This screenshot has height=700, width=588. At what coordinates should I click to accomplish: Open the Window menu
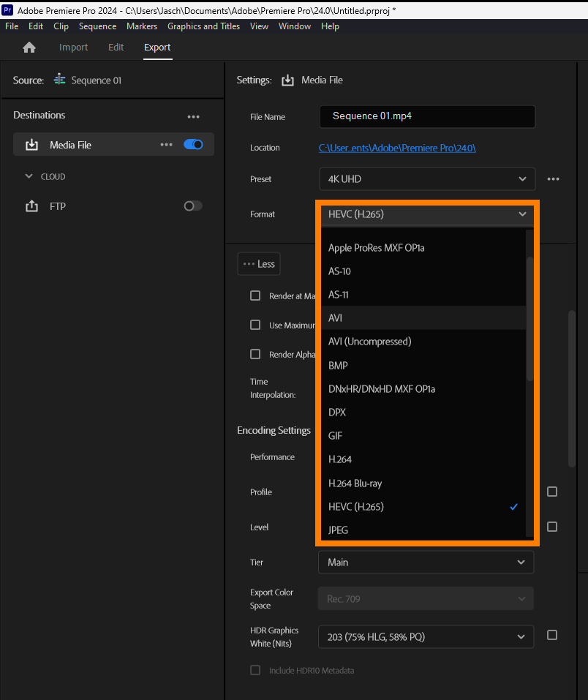(295, 26)
